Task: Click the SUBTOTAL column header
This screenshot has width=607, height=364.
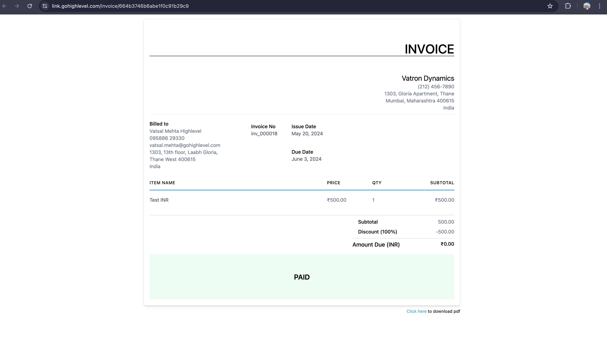Action: click(x=442, y=183)
